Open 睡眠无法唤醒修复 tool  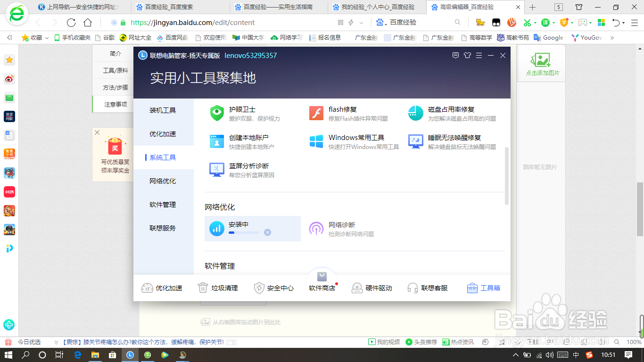pyautogui.click(x=453, y=142)
